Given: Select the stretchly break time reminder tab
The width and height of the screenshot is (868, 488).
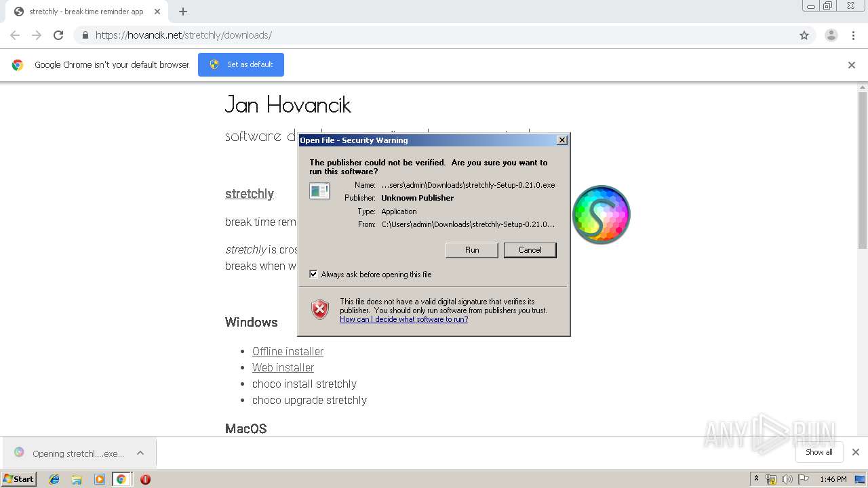Looking at the screenshot, I should (x=86, y=12).
